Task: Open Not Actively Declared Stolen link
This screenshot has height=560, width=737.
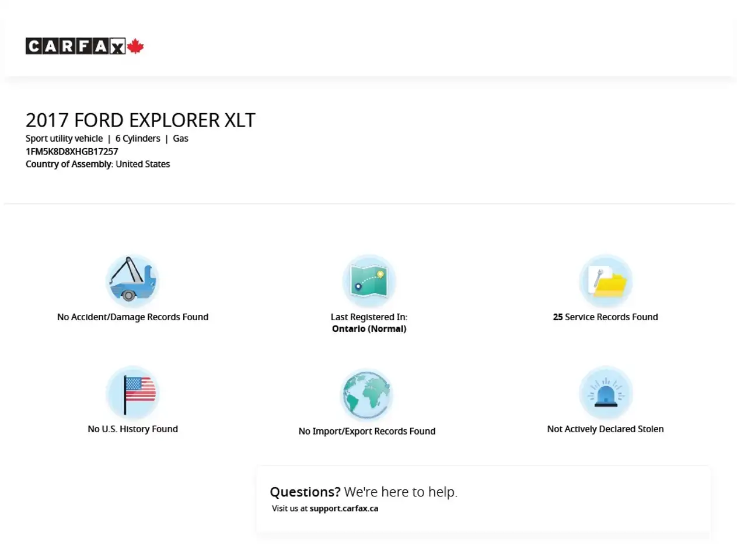Action: [606, 429]
